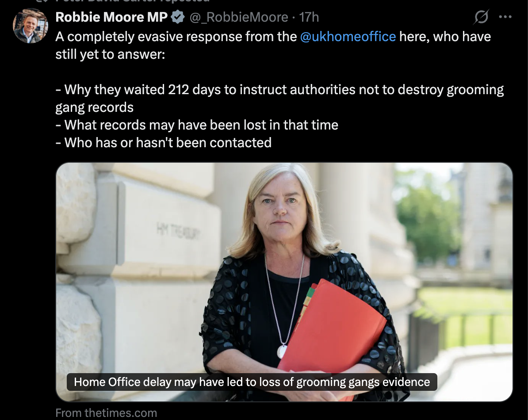This screenshot has width=528, height=420.
Task: Click the Robbie Moore MP display name
Action: pyautogui.click(x=111, y=17)
